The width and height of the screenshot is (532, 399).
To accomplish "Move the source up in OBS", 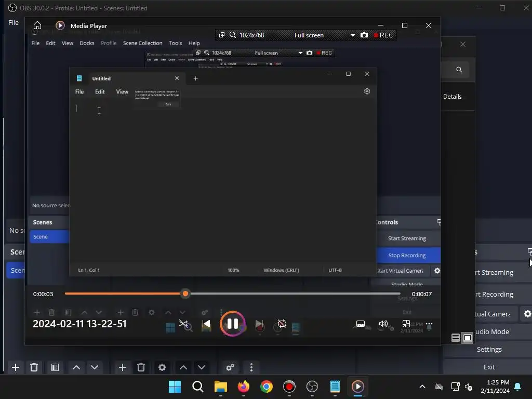I will (x=183, y=367).
